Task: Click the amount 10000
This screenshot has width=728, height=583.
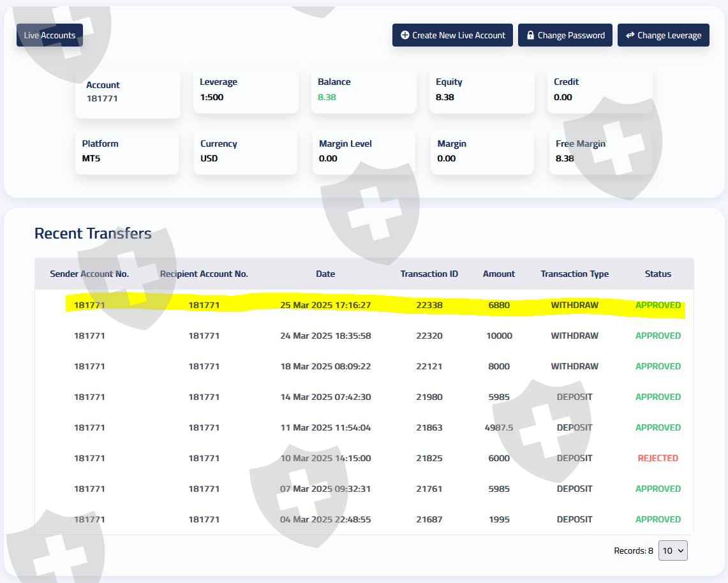Action: 499,336
